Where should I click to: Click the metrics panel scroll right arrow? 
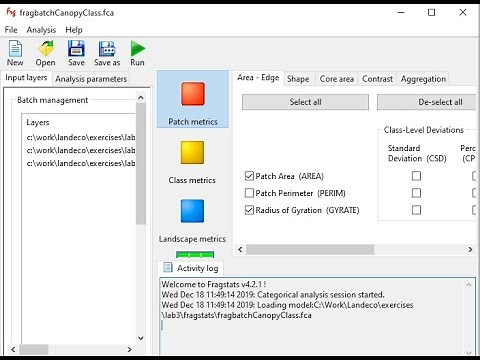(x=470, y=249)
